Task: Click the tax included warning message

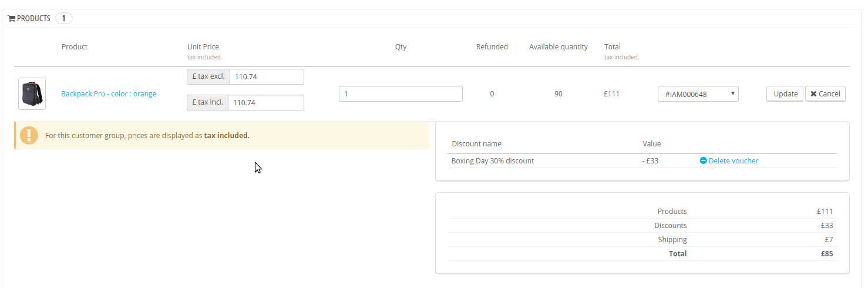Action: 147,136
